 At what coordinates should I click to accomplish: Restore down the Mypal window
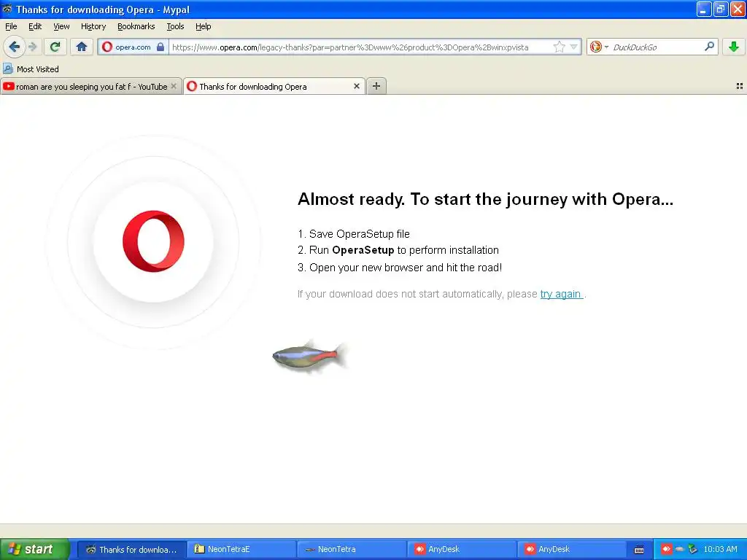pos(720,9)
